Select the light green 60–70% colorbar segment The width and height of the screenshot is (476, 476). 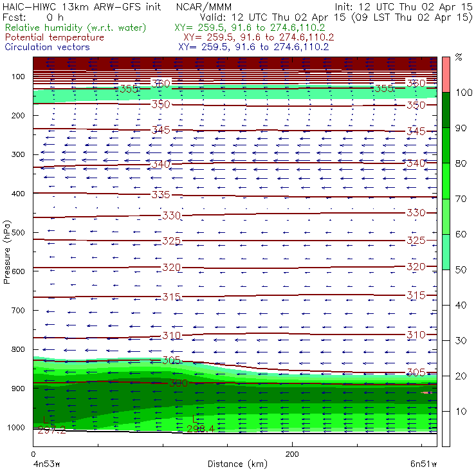[446, 216]
